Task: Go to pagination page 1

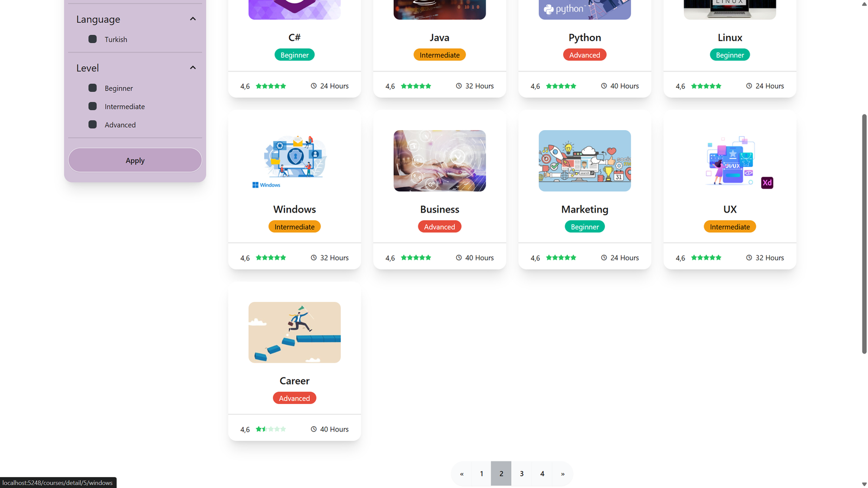Action: point(481,473)
